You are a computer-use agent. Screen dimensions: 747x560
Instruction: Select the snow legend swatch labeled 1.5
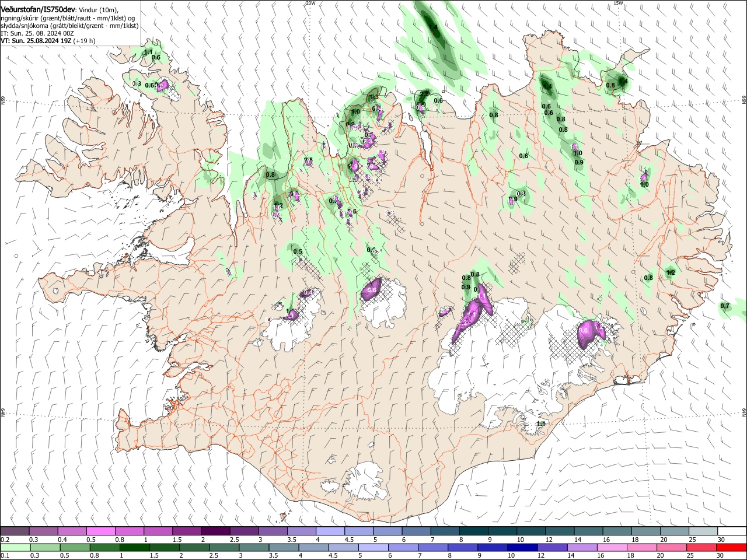(x=186, y=531)
